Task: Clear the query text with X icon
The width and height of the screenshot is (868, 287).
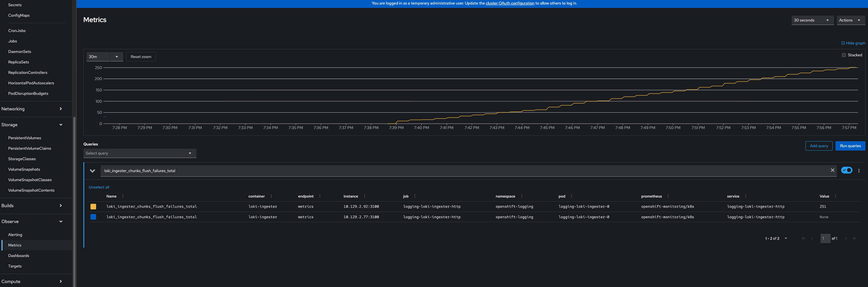Action: click(x=832, y=170)
